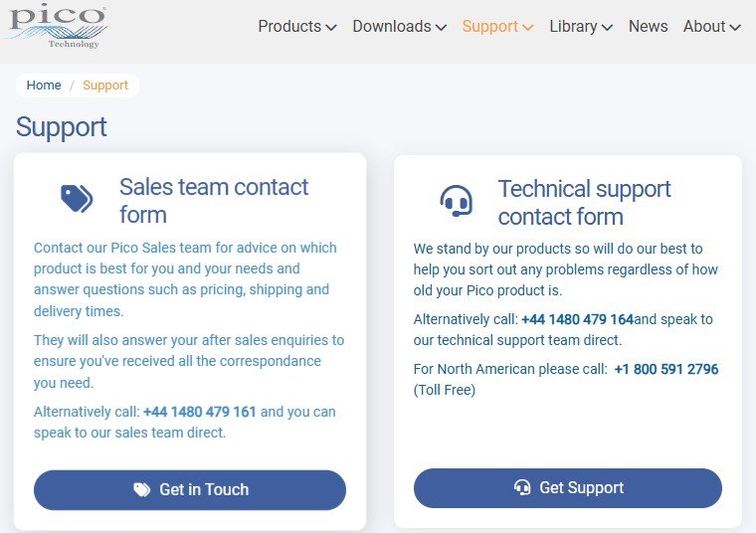Call sales number +44 1480 479 161

click(x=200, y=412)
